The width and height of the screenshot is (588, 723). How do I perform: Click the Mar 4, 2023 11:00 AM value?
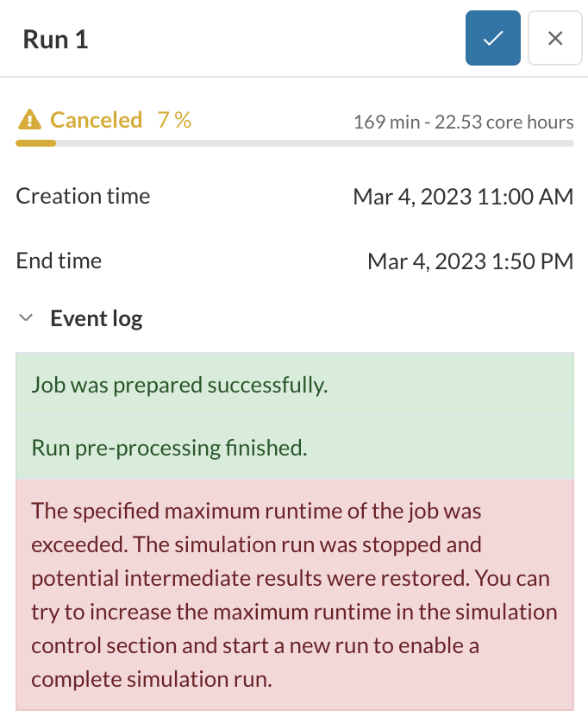[463, 197]
